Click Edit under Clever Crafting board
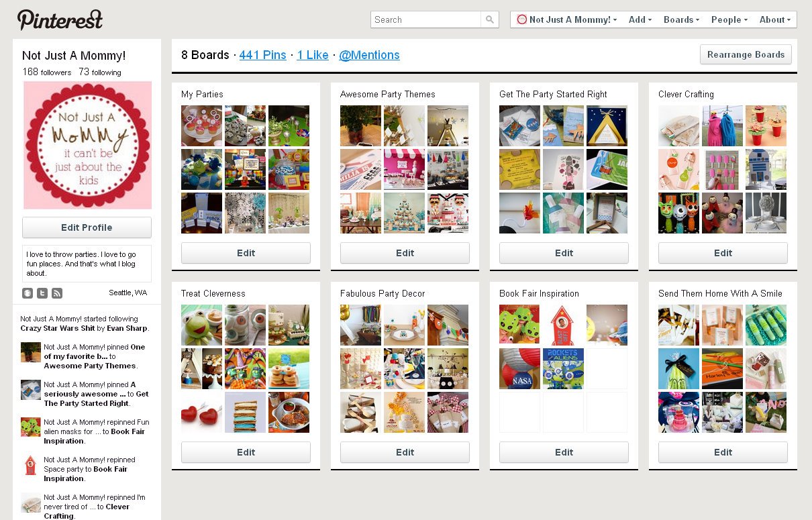The image size is (812, 520). click(723, 253)
